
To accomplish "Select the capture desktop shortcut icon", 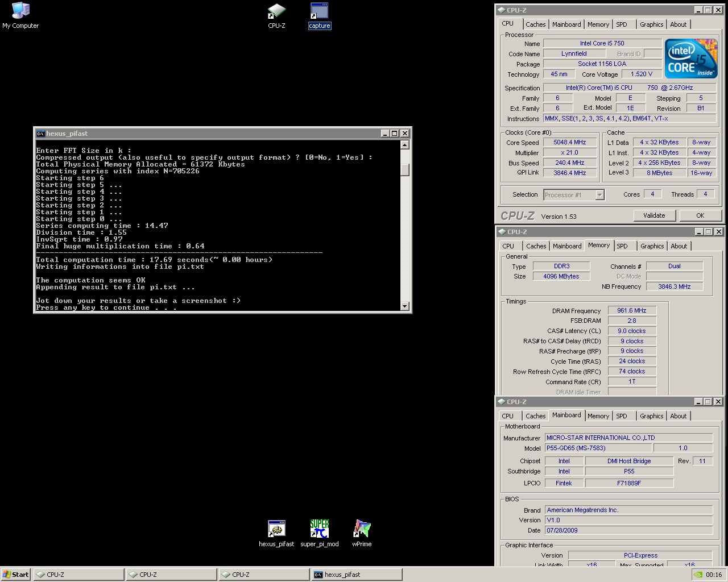I will [x=319, y=15].
